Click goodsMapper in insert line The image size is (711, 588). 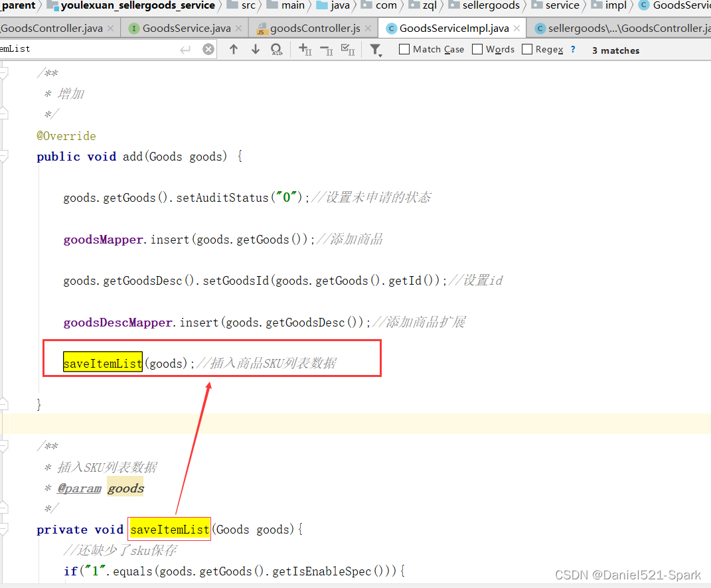point(103,240)
